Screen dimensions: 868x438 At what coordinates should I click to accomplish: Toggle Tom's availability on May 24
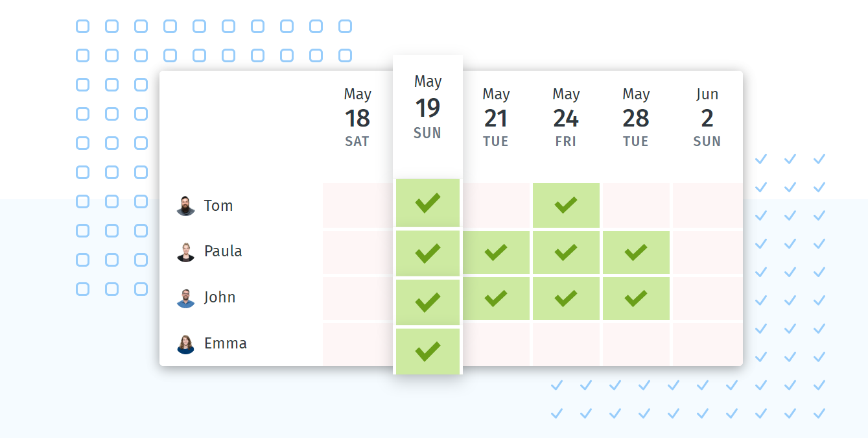pyautogui.click(x=566, y=205)
